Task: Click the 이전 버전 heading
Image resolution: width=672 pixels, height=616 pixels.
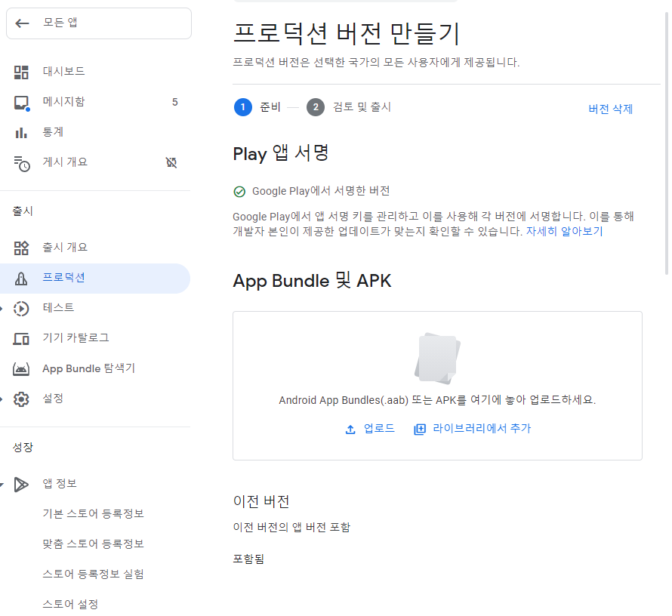Action: [261, 501]
